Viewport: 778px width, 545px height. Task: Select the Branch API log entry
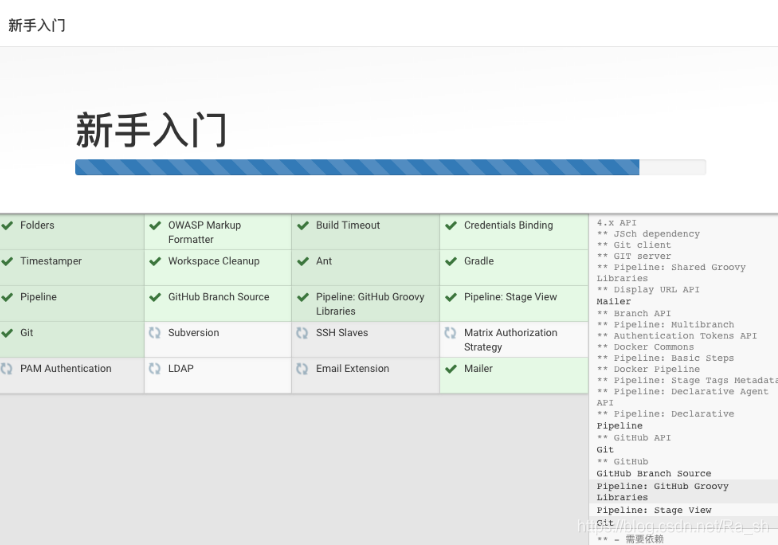634,313
